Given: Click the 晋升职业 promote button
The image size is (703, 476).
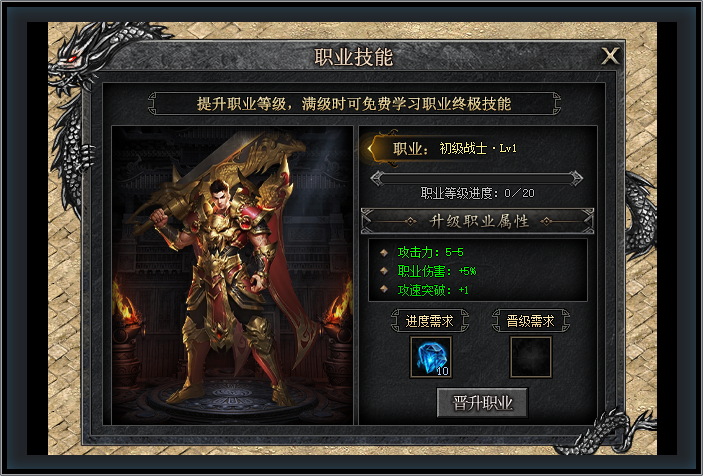Looking at the screenshot, I should click(x=482, y=402).
